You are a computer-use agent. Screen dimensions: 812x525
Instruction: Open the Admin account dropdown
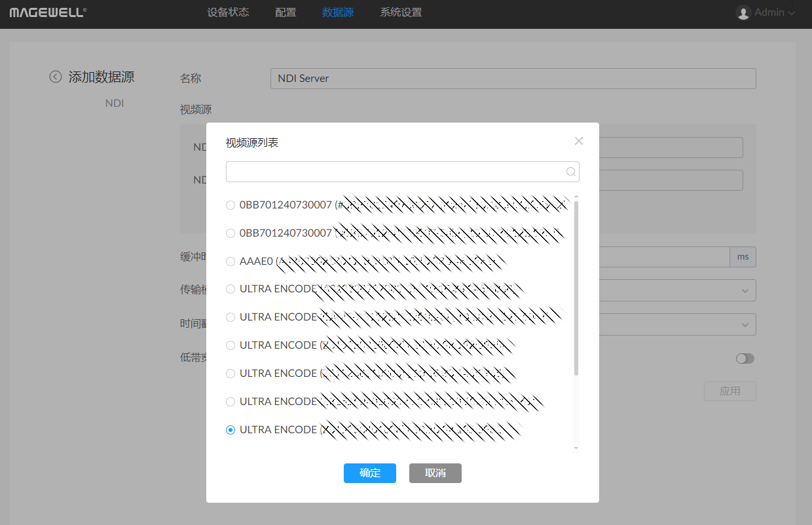click(x=766, y=12)
